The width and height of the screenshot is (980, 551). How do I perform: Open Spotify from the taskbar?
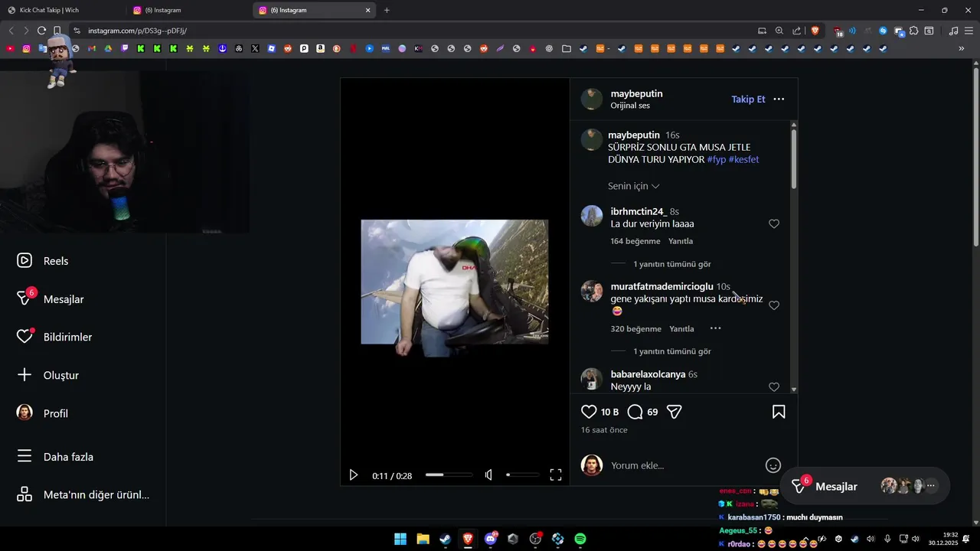580,539
